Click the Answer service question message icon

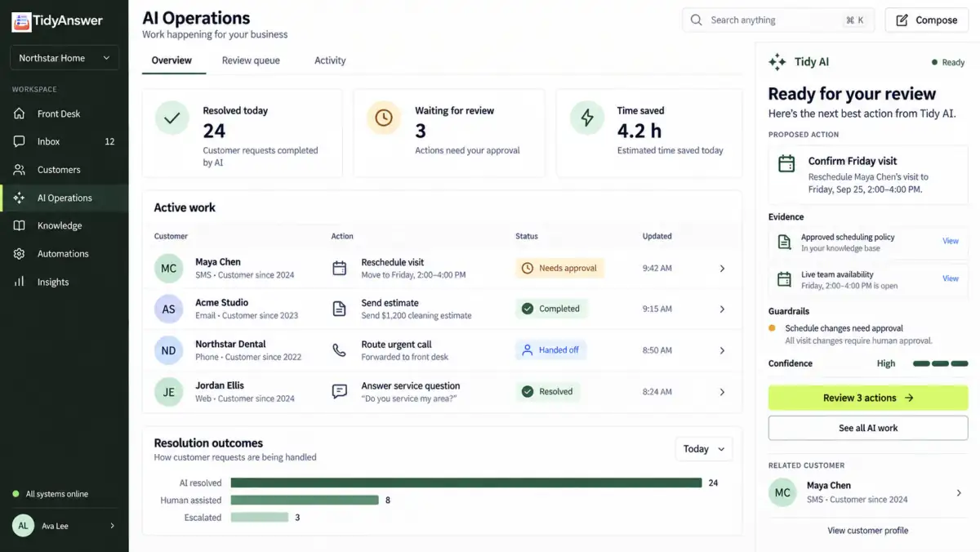coord(339,391)
